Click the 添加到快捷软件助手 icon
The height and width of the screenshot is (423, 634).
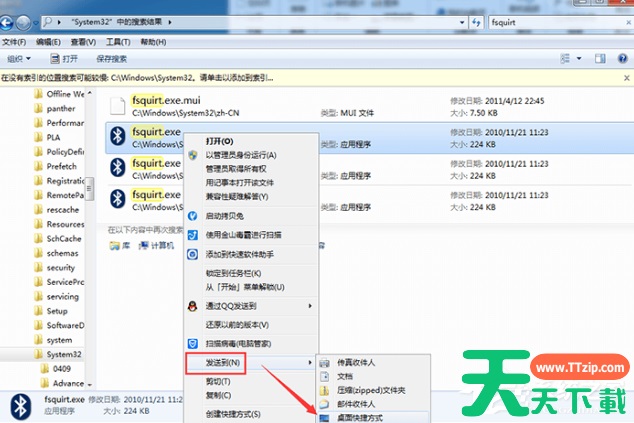(192, 254)
